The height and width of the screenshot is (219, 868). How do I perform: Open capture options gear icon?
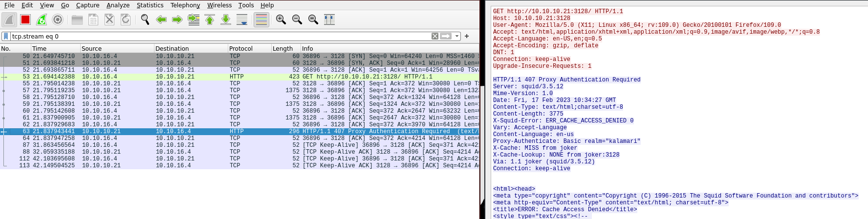click(58, 20)
